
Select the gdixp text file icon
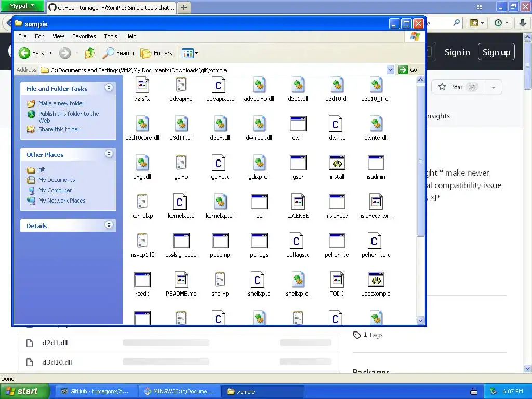pos(181,163)
